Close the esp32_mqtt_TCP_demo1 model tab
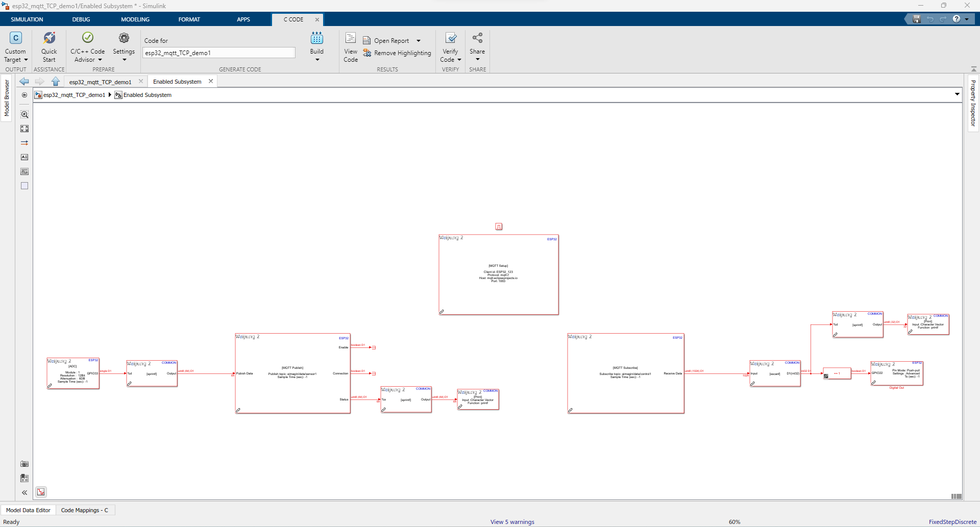This screenshot has width=980, height=527. point(141,81)
